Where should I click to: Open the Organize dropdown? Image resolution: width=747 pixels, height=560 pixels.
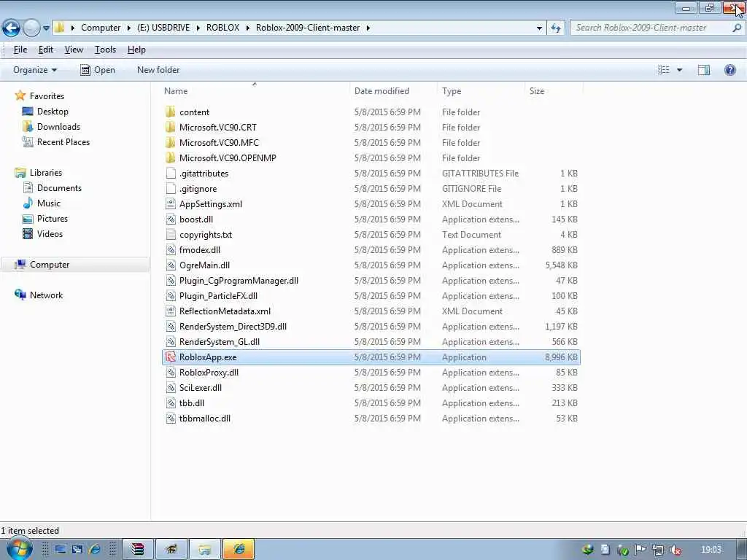pyautogui.click(x=35, y=70)
